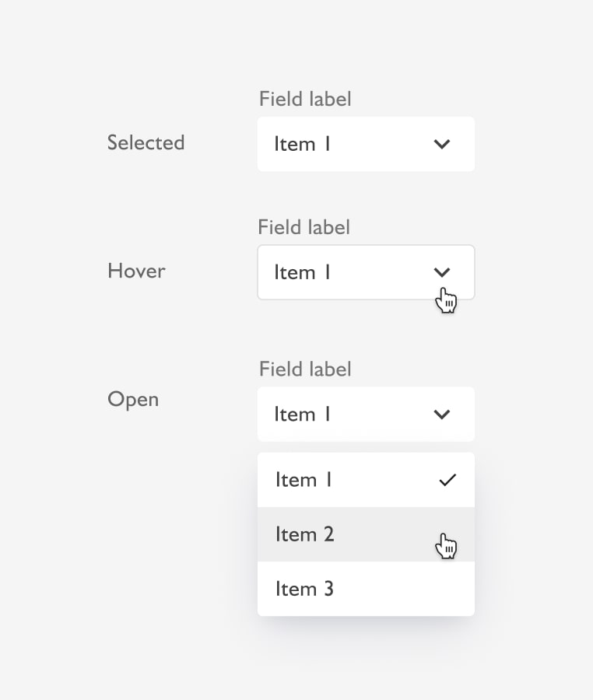Click Item 1 text in Open dropdown field
The height and width of the screenshot is (700, 593).
302,415
